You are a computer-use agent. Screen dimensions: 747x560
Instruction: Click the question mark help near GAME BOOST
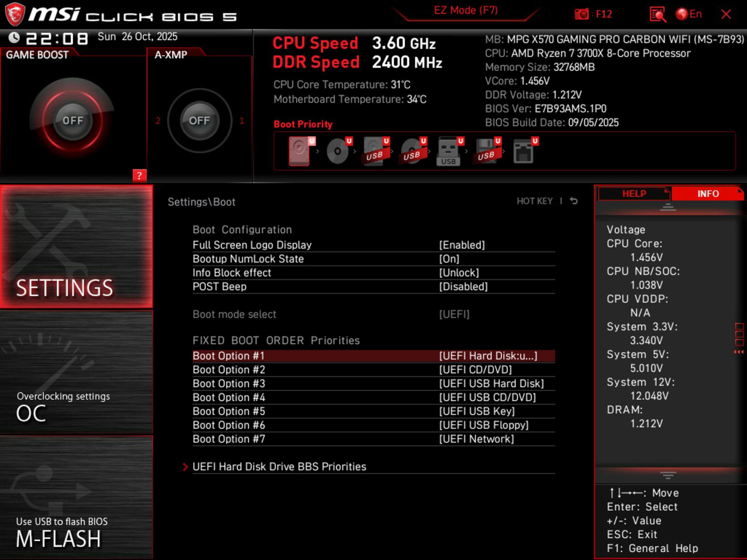click(x=140, y=176)
